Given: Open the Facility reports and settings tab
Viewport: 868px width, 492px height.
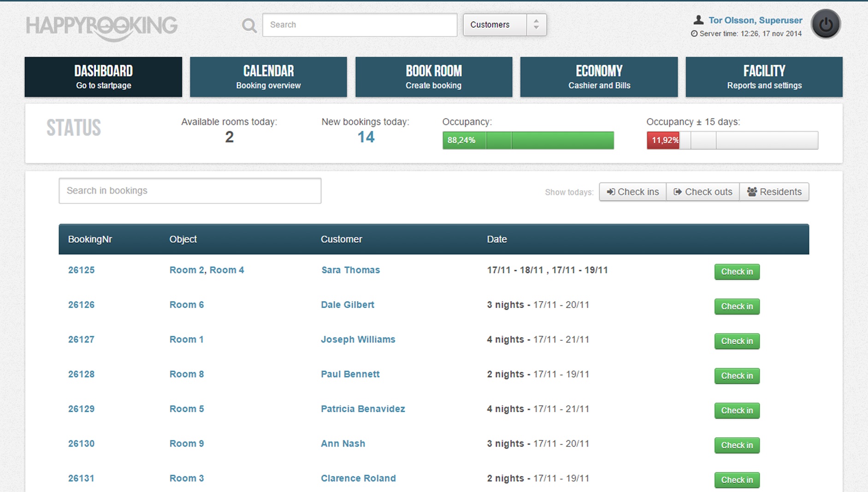Looking at the screenshot, I should 764,77.
